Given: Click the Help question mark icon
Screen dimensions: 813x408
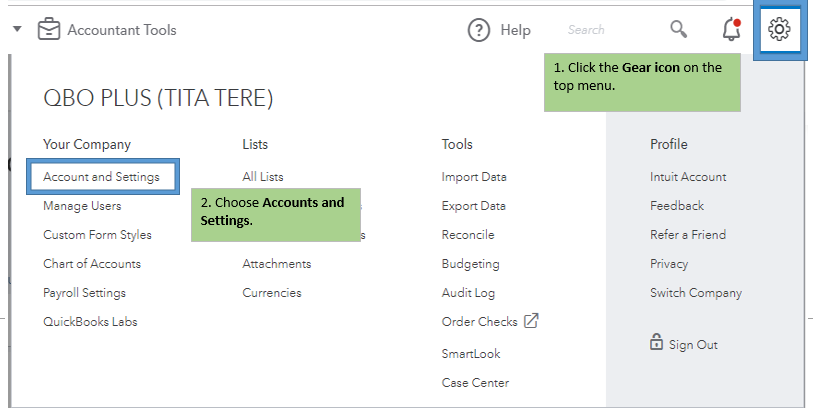Looking at the screenshot, I should [x=479, y=30].
